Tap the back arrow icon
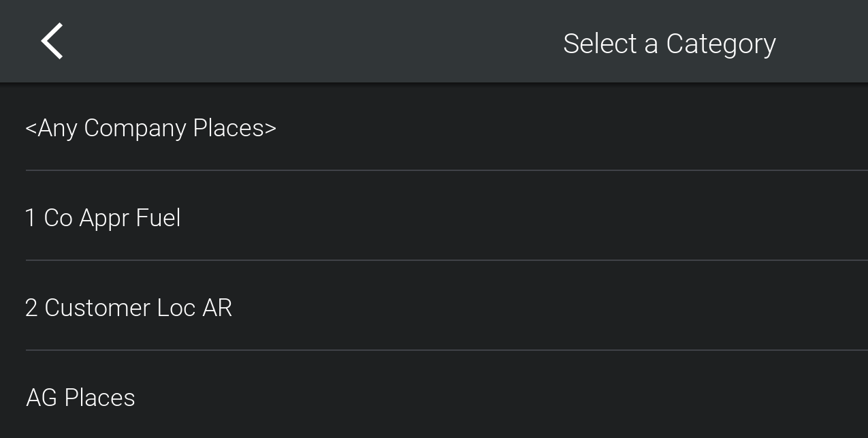 coord(52,42)
